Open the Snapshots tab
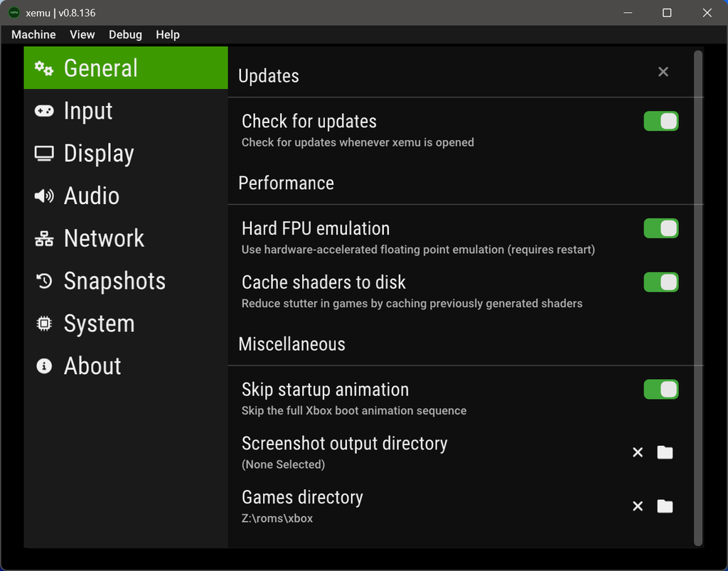This screenshot has width=728, height=571. 126,281
